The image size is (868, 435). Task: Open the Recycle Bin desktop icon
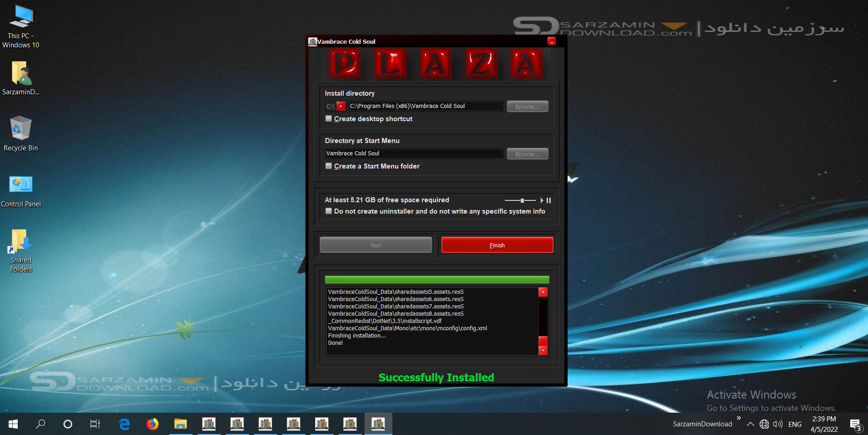[x=20, y=133]
